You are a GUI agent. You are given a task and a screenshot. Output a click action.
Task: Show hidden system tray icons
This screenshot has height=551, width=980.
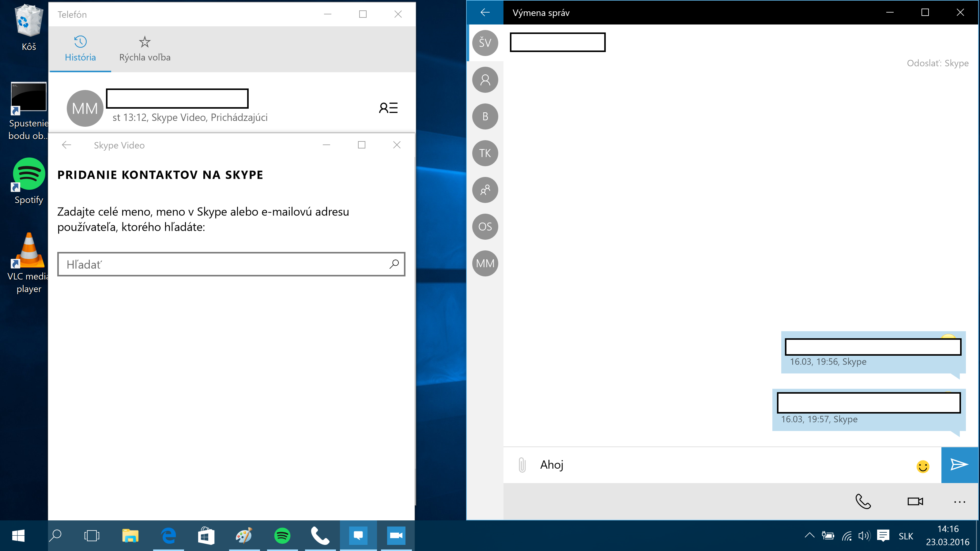tap(809, 536)
